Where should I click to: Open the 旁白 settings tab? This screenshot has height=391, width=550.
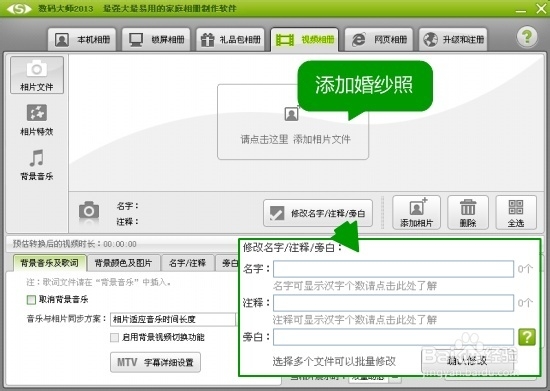(x=227, y=263)
